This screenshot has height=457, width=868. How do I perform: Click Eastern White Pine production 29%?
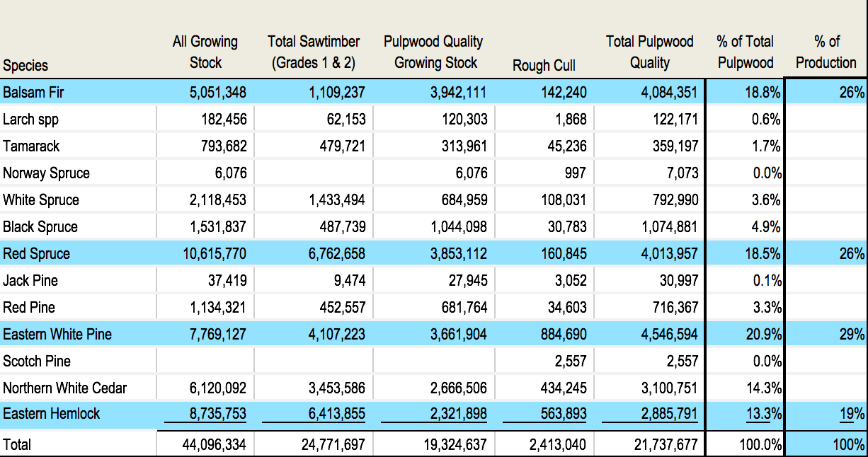pos(852,334)
